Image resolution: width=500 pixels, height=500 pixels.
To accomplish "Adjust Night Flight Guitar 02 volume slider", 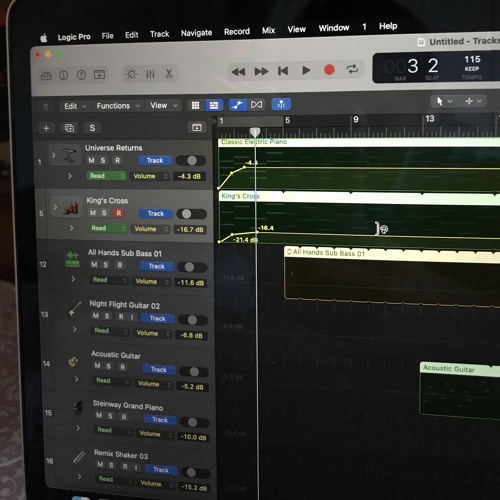I will coord(193,320).
